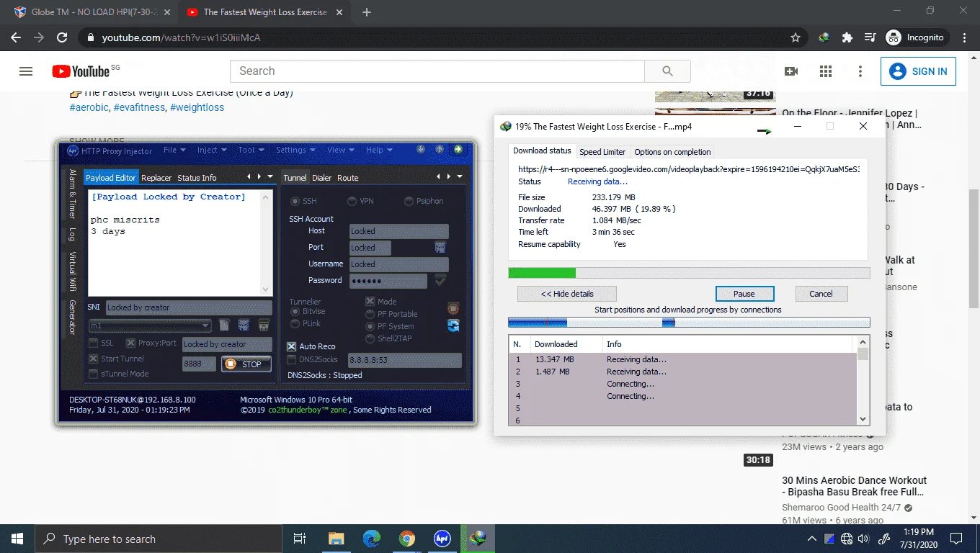Open the Route tab
This screenshot has width=980, height=553.
coord(348,178)
